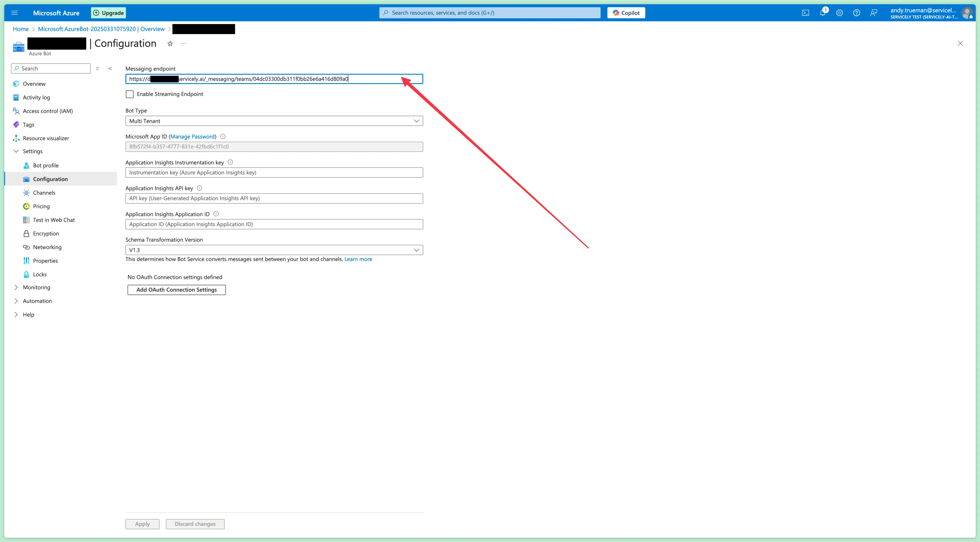Collapse the resource sidebar with double chevron

click(x=110, y=68)
